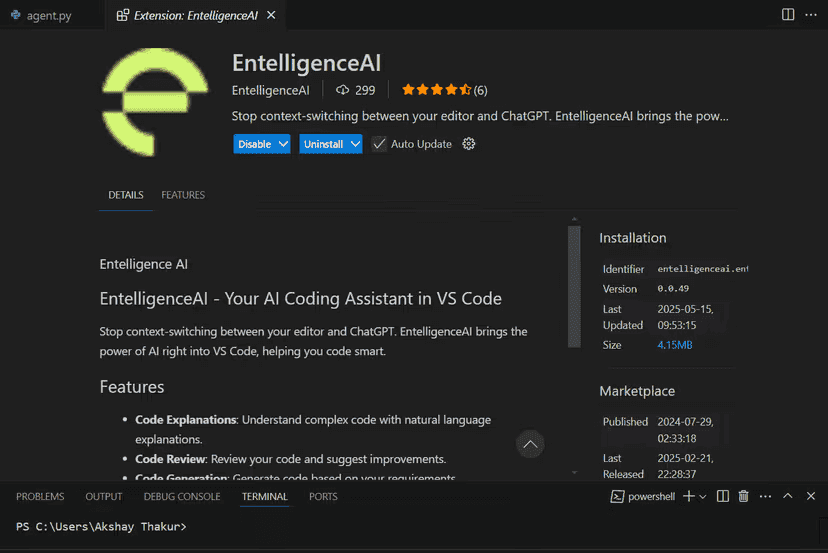
Task: Open editor More Actions ellipsis menu
Action: pyautogui.click(x=811, y=15)
